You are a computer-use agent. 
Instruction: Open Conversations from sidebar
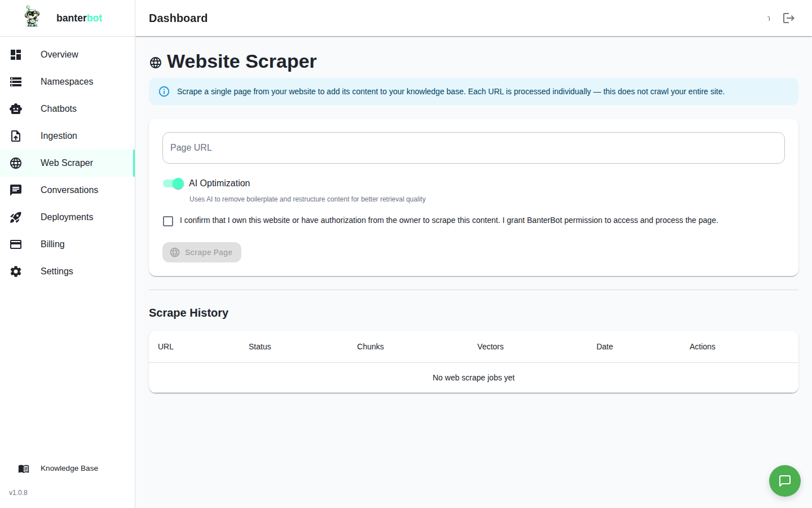(67, 190)
